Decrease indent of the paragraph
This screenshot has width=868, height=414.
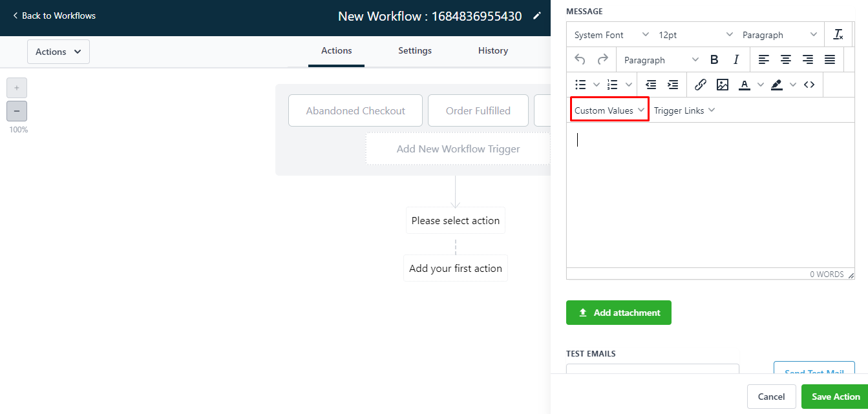click(x=651, y=85)
